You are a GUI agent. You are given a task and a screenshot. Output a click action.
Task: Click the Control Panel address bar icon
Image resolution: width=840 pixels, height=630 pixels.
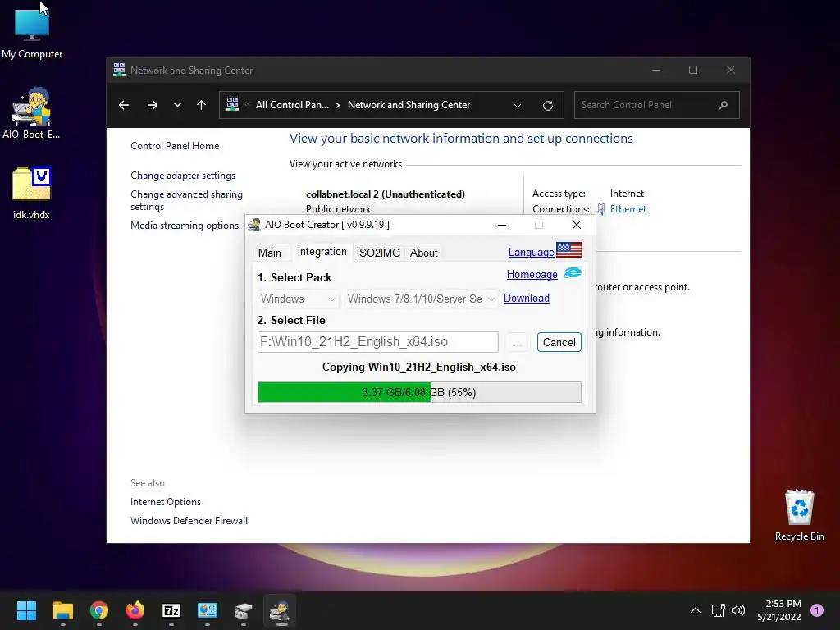tap(232, 104)
